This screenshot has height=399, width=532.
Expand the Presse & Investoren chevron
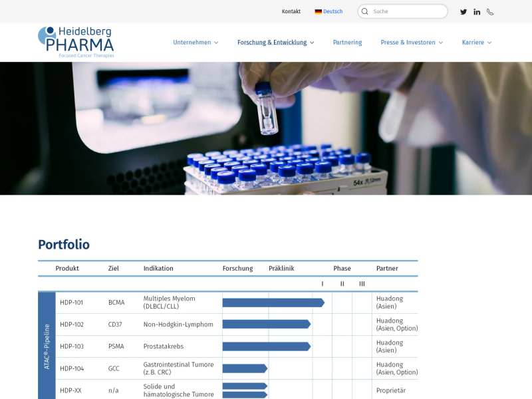point(441,43)
